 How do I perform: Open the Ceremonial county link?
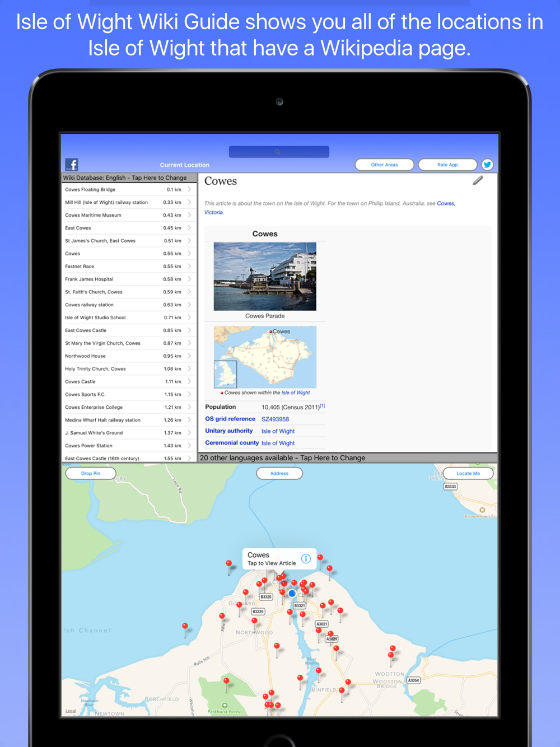pos(232,442)
